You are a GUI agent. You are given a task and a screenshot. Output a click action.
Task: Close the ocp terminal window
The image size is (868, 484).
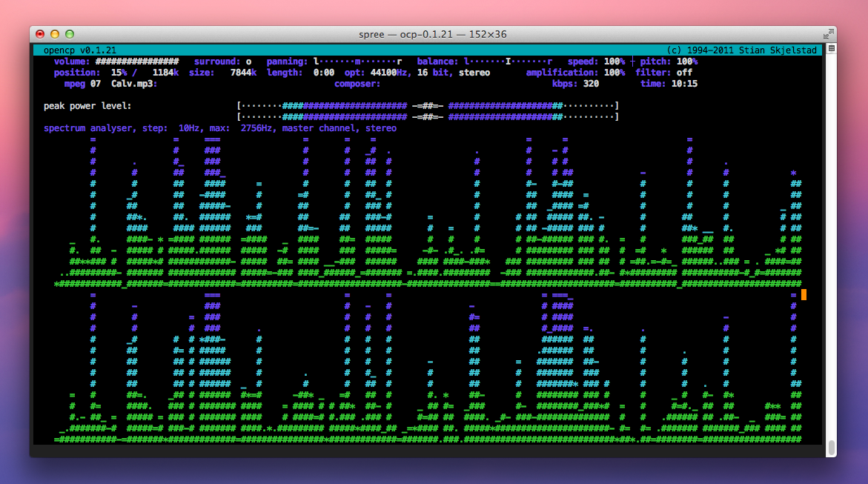coord(40,34)
